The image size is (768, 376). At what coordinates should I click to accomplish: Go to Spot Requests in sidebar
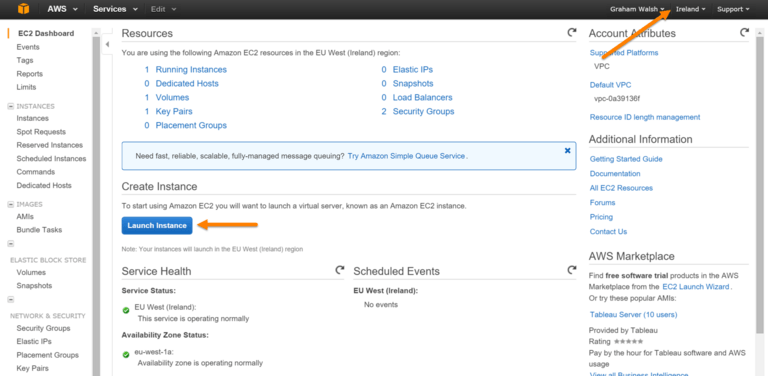pos(41,132)
